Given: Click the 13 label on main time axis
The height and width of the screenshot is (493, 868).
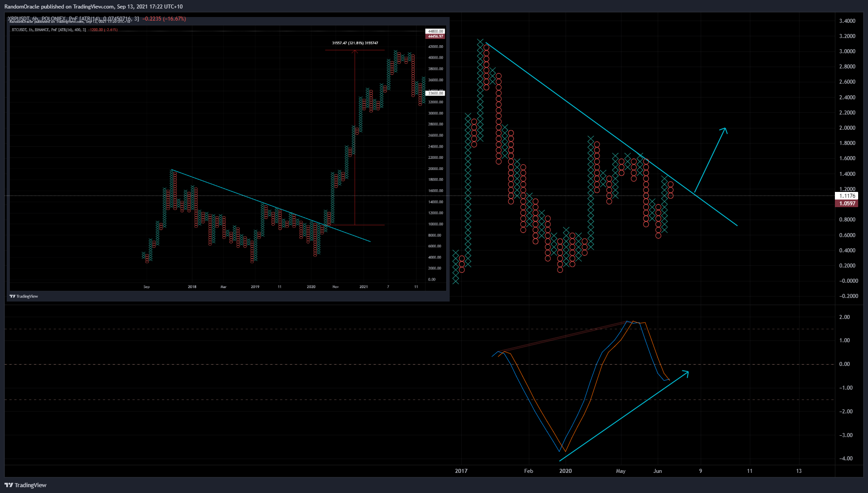Looking at the screenshot, I should coord(799,471).
